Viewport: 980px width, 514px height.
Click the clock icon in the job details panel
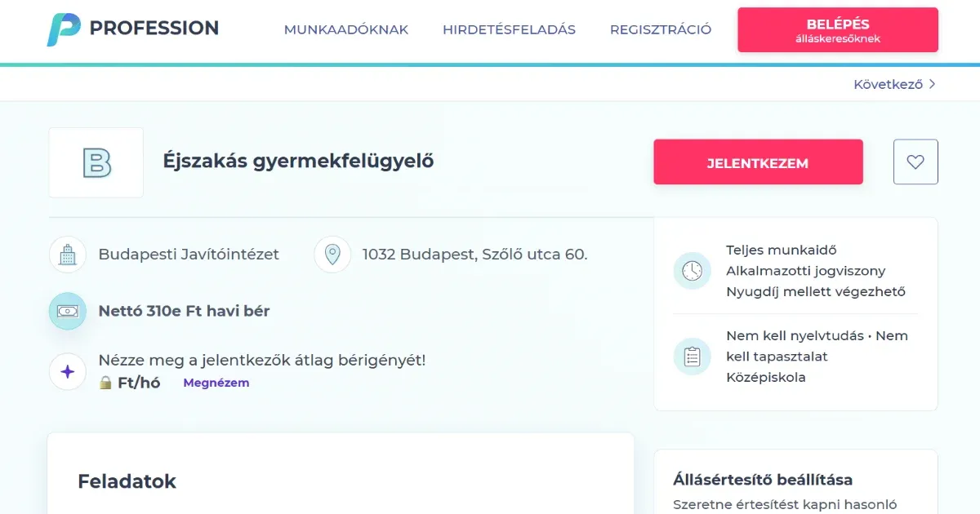(692, 271)
